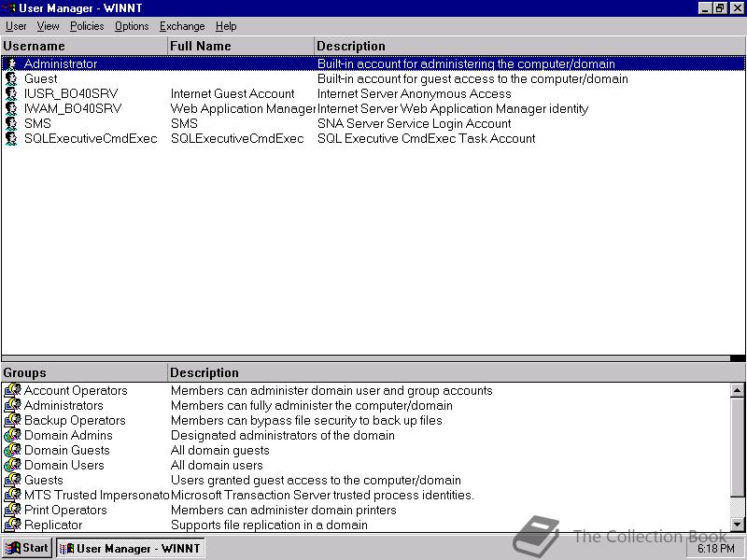The image size is (747, 560).
Task: Click Supports file replication in a domain text
Action: tap(269, 525)
